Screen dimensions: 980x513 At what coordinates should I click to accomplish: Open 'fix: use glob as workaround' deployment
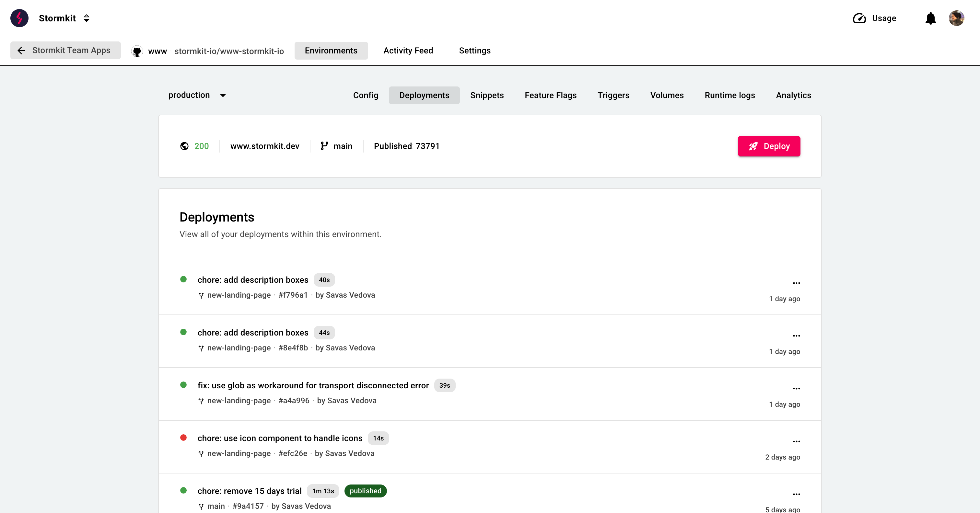click(x=313, y=385)
